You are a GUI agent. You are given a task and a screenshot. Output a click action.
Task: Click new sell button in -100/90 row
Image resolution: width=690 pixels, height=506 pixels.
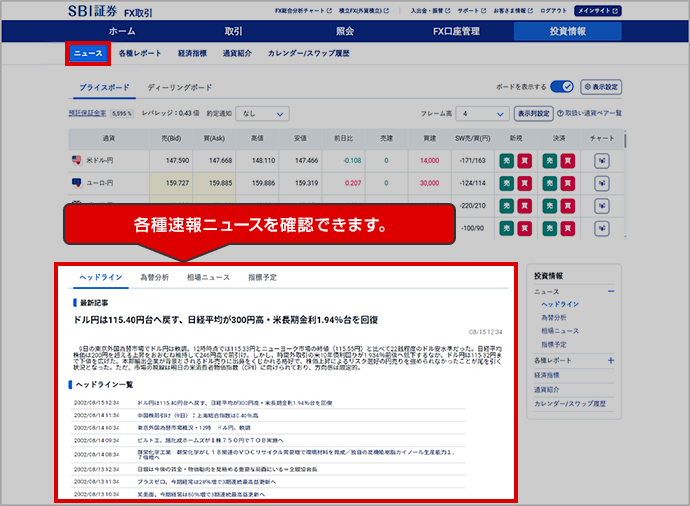(506, 228)
